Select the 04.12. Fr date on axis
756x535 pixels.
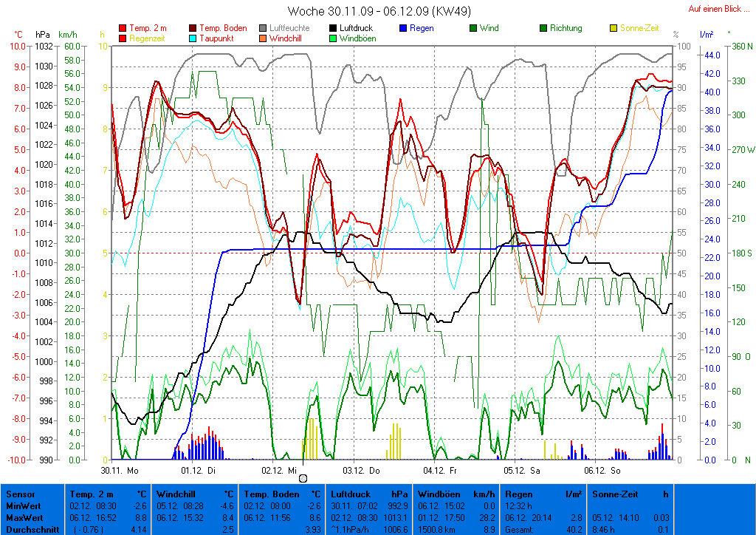pyautogui.click(x=440, y=470)
